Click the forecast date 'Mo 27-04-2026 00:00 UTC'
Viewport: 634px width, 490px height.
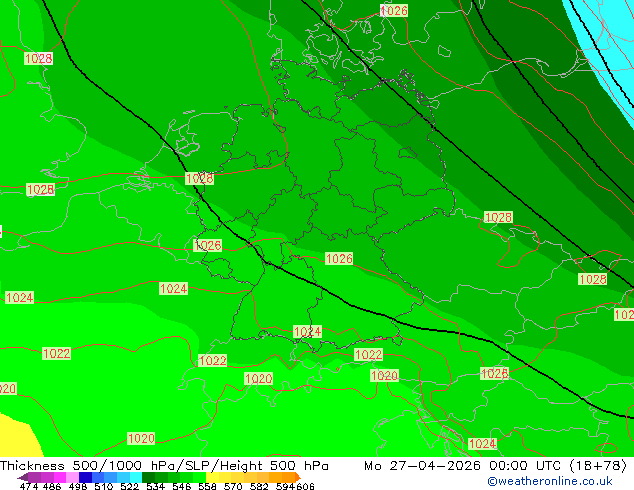click(464, 466)
